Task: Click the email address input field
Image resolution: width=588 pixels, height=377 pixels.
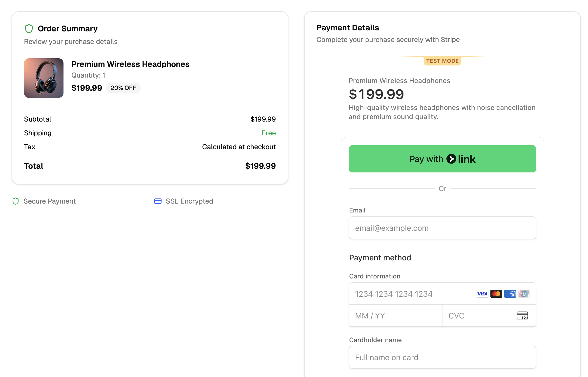Action: (x=442, y=228)
